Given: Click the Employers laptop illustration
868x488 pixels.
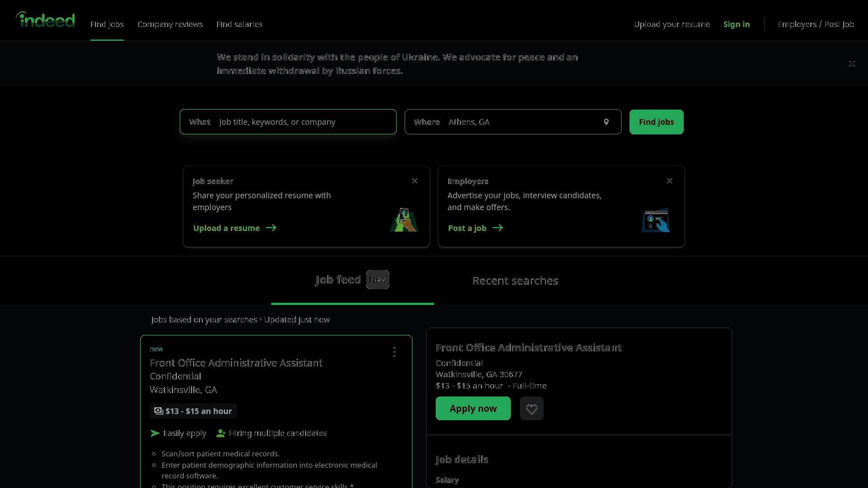Looking at the screenshot, I should coord(656,220).
